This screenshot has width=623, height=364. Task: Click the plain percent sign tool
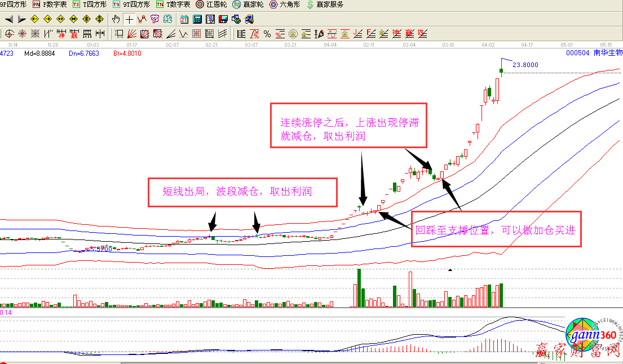267,34
